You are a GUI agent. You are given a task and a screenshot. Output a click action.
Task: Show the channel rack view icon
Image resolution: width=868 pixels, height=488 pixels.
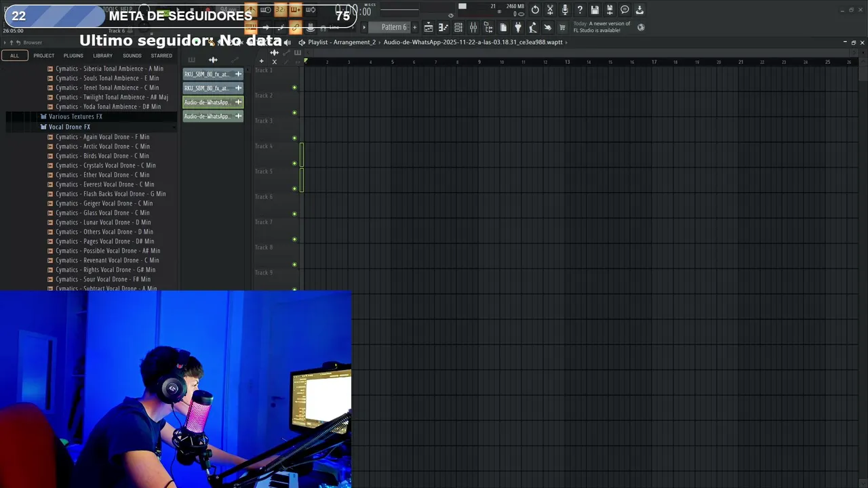pyautogui.click(x=458, y=27)
